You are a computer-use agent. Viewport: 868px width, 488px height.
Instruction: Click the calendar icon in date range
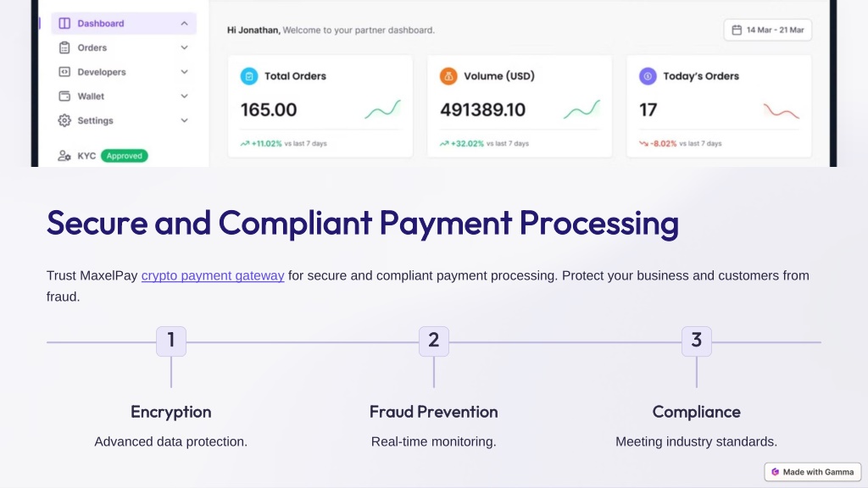[737, 30]
